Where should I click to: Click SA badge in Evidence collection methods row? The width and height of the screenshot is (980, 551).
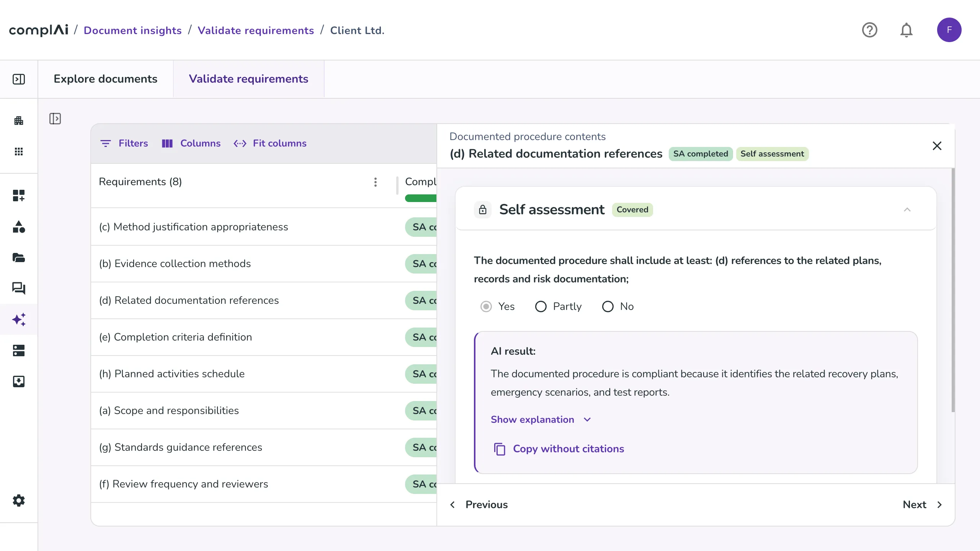tap(421, 264)
